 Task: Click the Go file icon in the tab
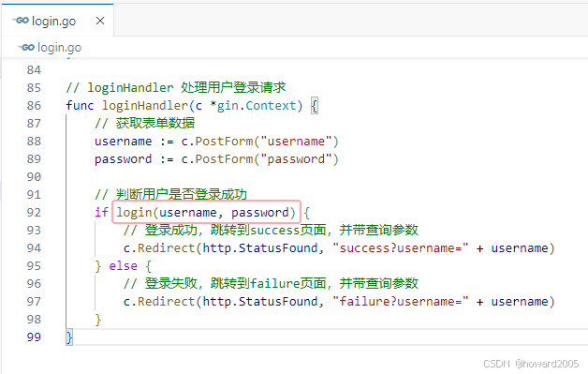[21, 21]
